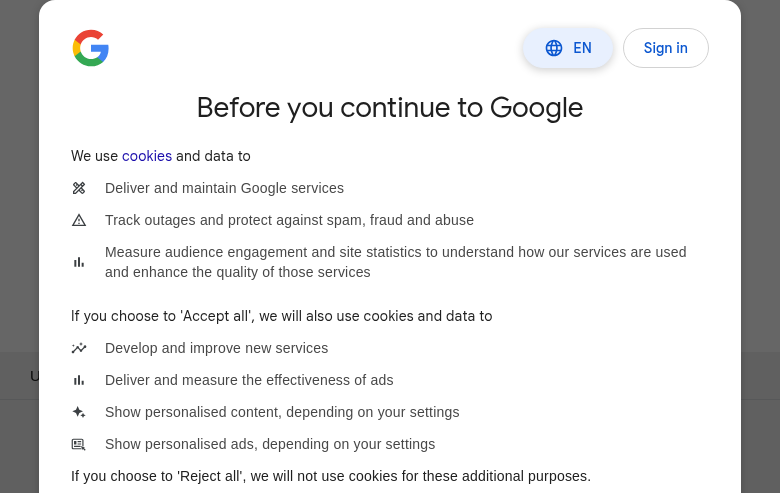Click the Google logo
The height and width of the screenshot is (493, 780).
click(90, 48)
